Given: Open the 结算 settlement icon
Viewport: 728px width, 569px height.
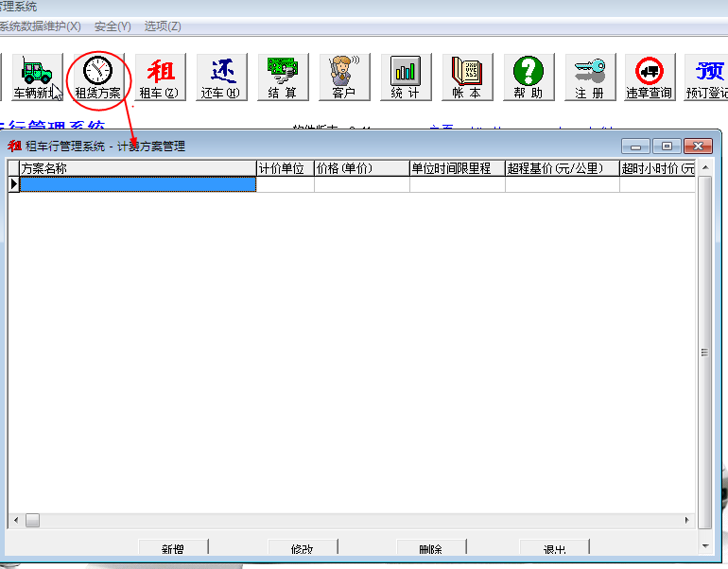Looking at the screenshot, I should coord(283,77).
